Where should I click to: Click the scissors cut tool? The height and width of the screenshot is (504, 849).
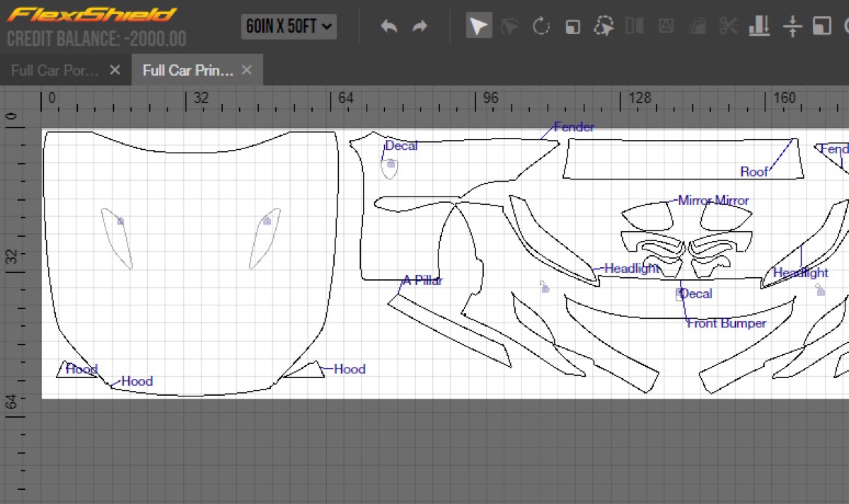coord(727,27)
